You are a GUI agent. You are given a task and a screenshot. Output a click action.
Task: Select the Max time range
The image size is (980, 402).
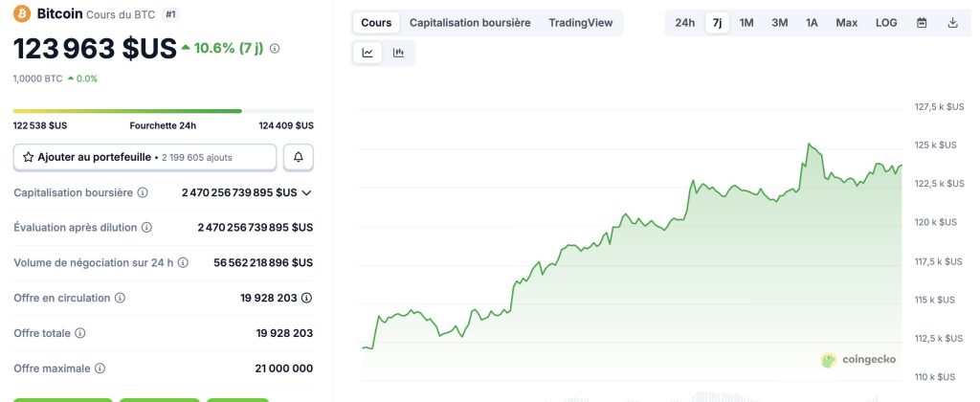[846, 22]
